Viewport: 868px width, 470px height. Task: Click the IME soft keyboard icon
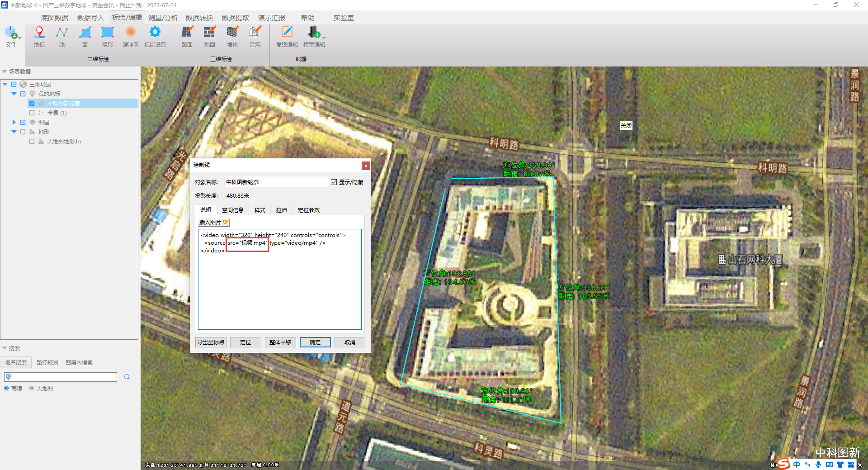[x=829, y=465]
